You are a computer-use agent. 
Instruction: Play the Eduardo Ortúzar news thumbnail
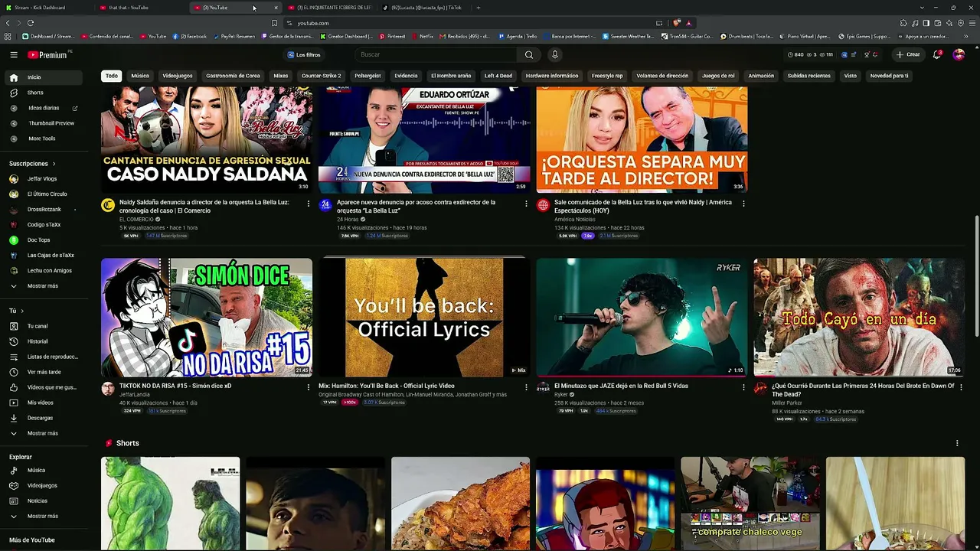click(424, 139)
